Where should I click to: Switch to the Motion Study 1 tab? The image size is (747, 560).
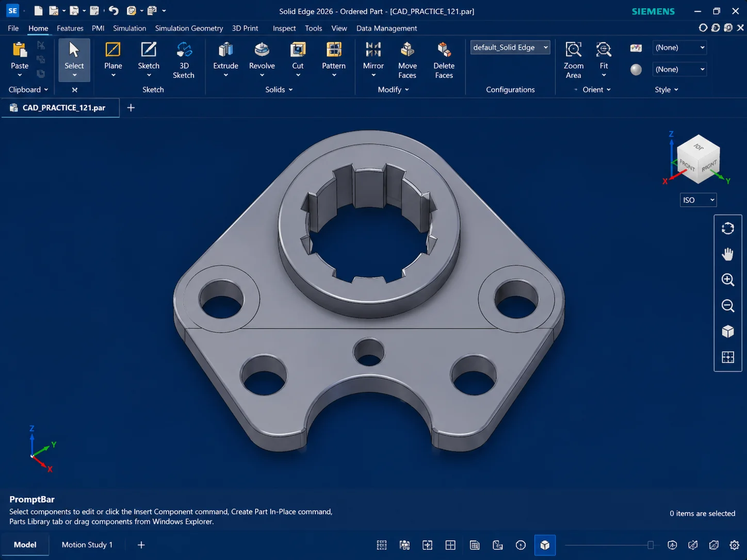click(87, 545)
